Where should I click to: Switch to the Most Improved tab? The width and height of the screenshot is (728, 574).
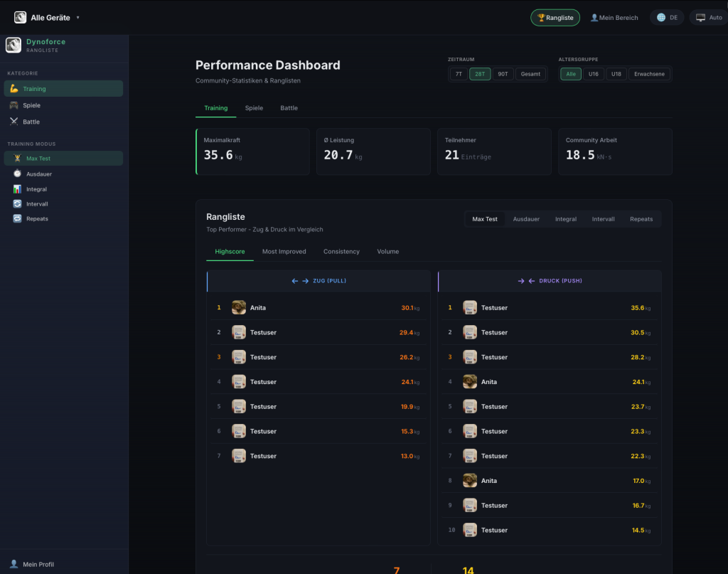[284, 252]
